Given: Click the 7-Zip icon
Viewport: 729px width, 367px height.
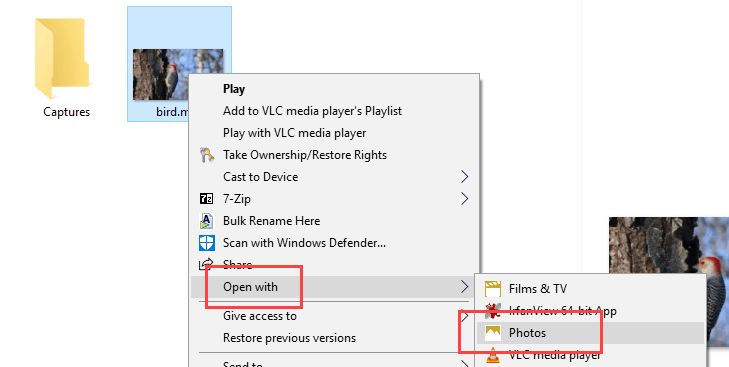Looking at the screenshot, I should pyautogui.click(x=206, y=199).
